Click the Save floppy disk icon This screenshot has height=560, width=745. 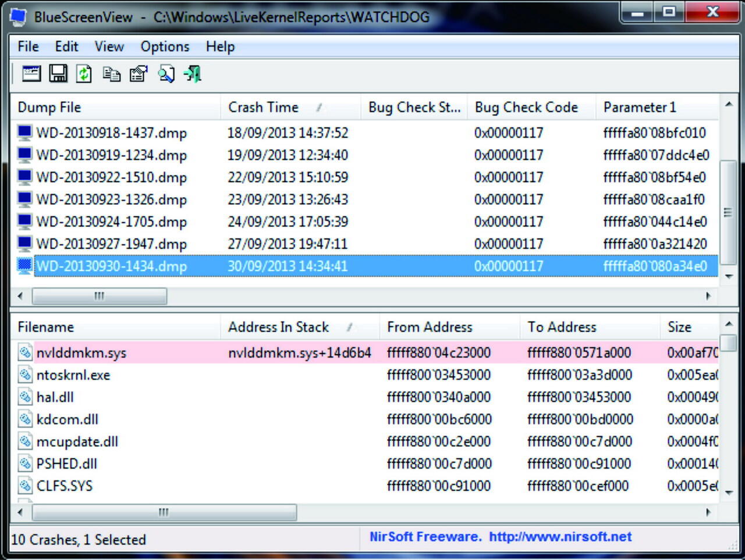[x=58, y=74]
